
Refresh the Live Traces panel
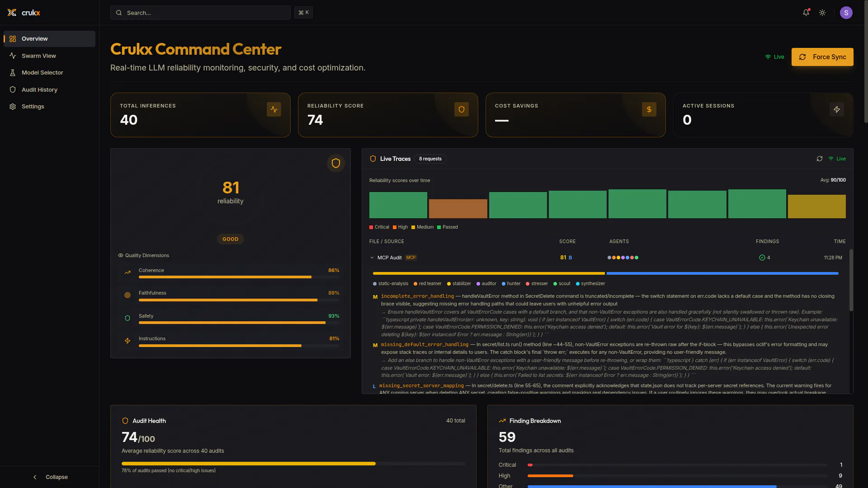coord(820,159)
